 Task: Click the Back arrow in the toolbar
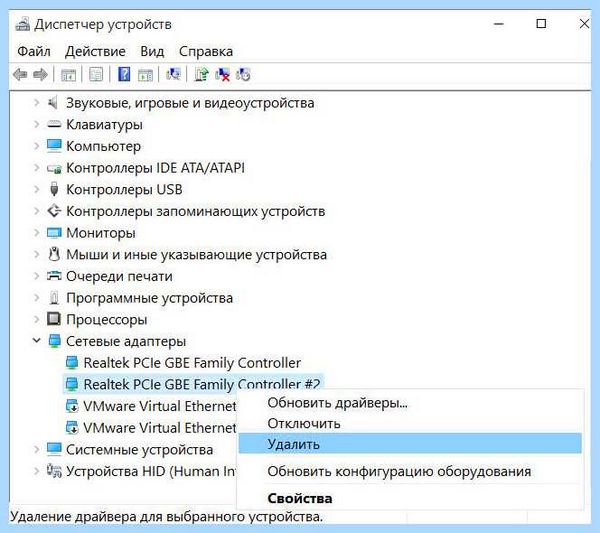[x=20, y=74]
